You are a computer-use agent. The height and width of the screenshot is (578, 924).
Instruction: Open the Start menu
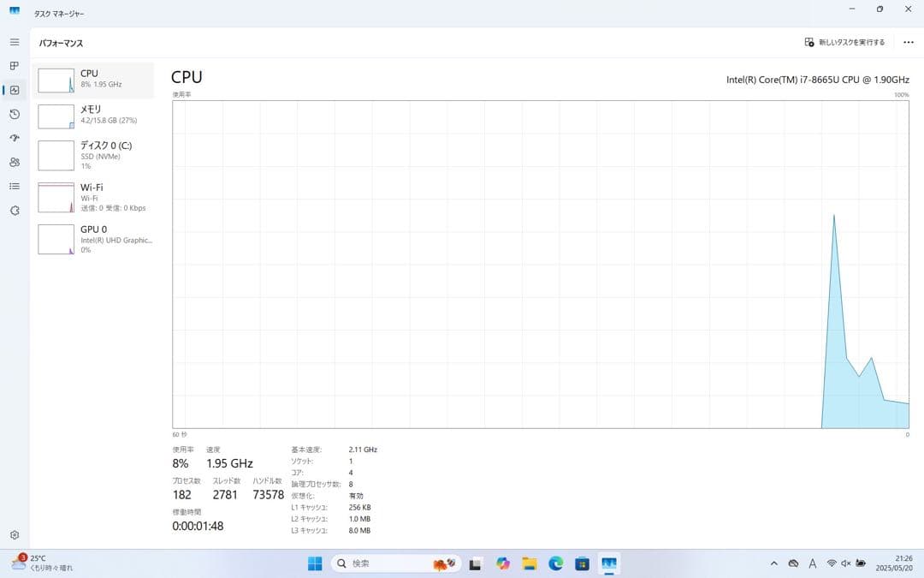315,563
